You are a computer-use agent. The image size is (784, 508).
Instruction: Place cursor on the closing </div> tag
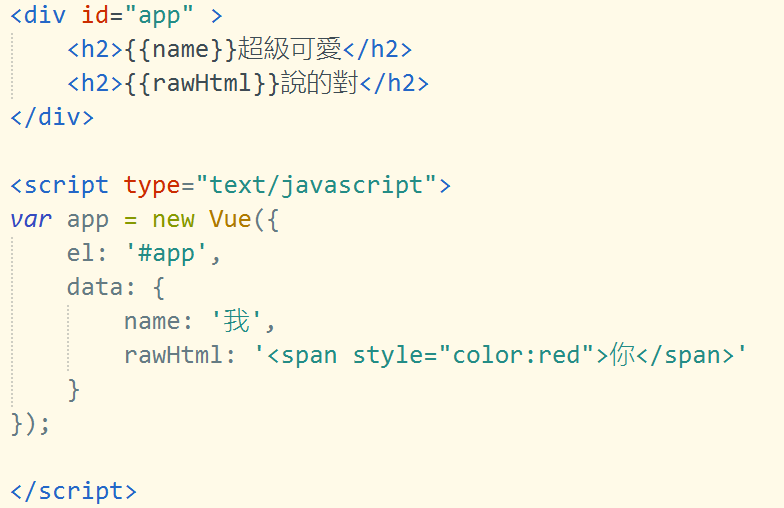pos(52,118)
